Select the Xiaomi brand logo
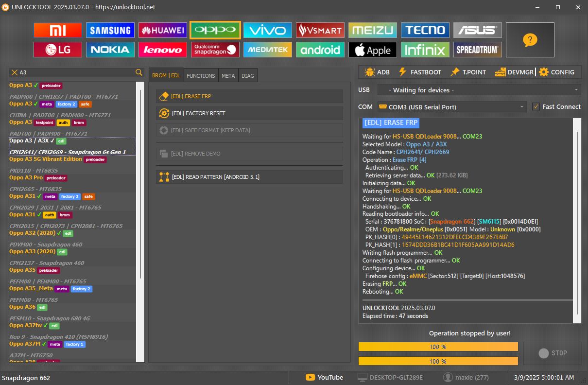 [58, 30]
